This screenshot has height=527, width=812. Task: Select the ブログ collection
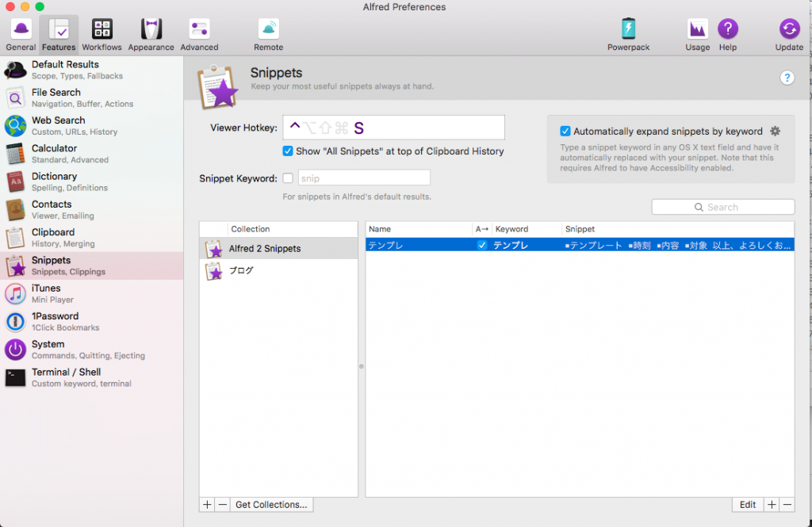coord(278,270)
